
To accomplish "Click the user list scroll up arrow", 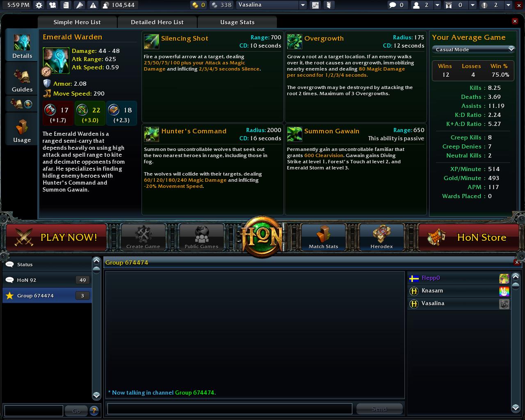I will (516, 276).
